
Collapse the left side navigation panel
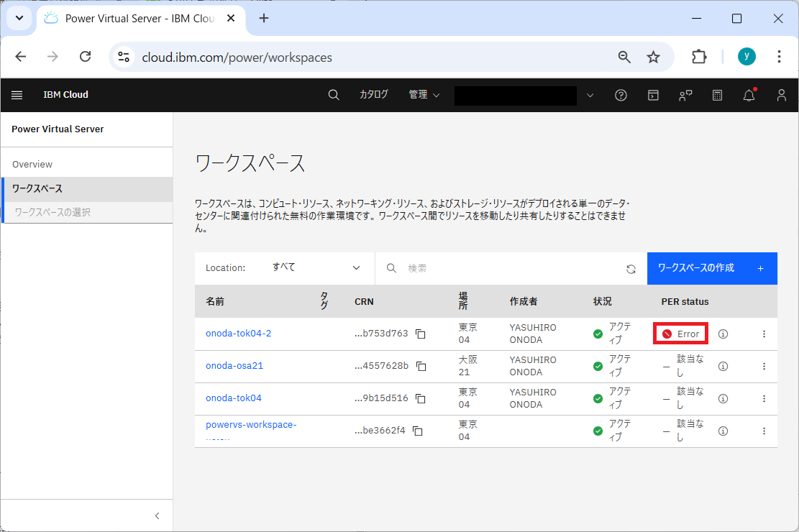click(157, 515)
